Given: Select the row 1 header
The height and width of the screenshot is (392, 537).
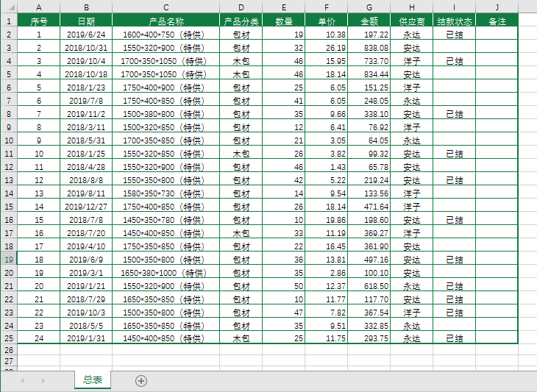Looking at the screenshot, I should pos(7,21).
